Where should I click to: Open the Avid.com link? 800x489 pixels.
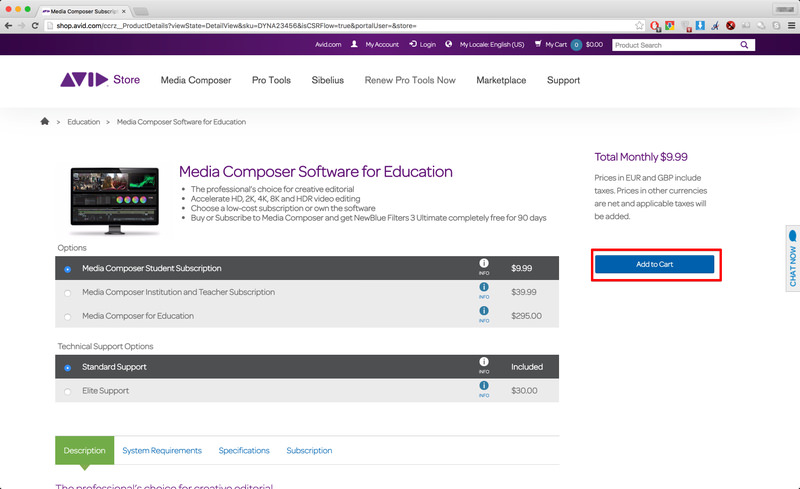328,44
